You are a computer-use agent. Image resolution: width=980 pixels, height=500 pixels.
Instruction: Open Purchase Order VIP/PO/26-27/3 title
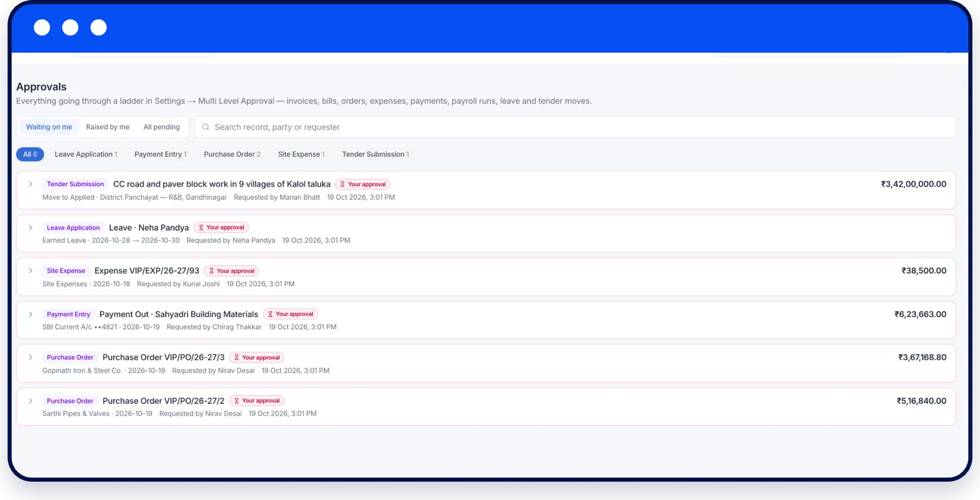tap(164, 357)
